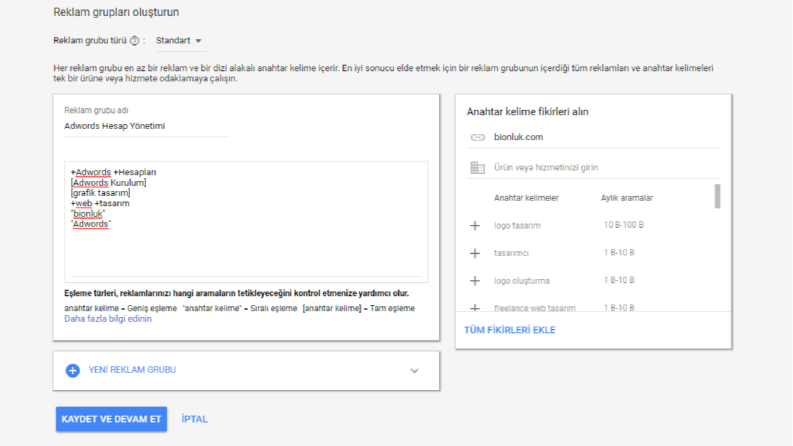793x446 pixels.
Task: Click the Anahtar kelime fikirleri alın heading
Action: 527,112
